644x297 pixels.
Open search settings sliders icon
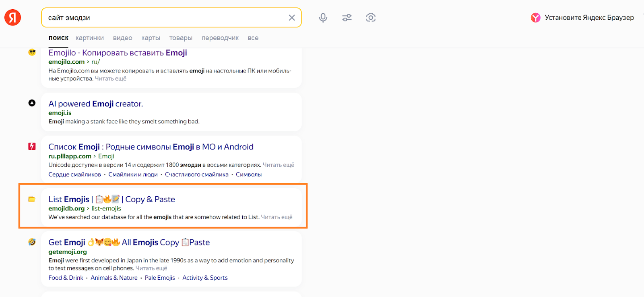coord(347,18)
